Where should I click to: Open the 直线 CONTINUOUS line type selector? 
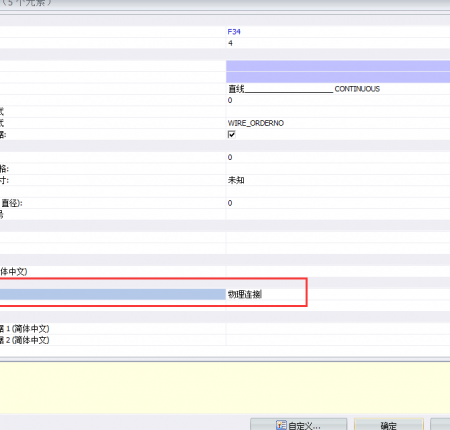[x=338, y=89]
